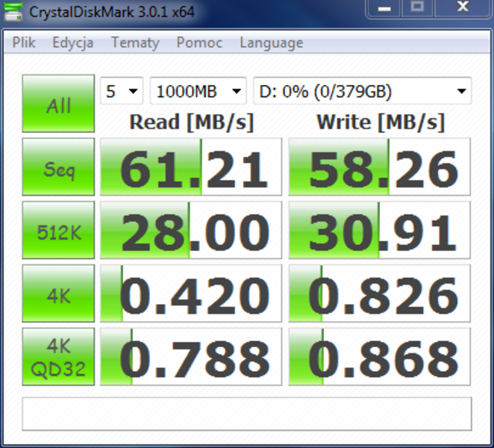Close the CrystalDiskMark window

pos(463,8)
